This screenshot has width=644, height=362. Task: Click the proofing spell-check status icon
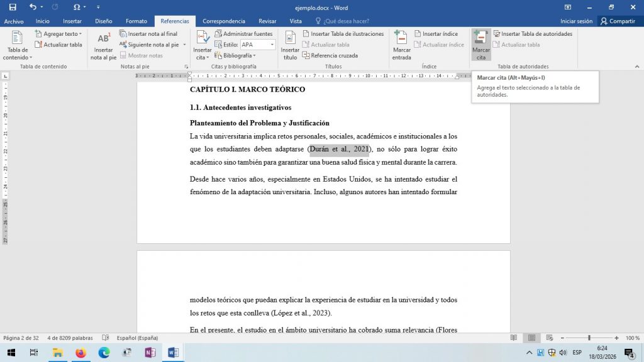pos(106,337)
